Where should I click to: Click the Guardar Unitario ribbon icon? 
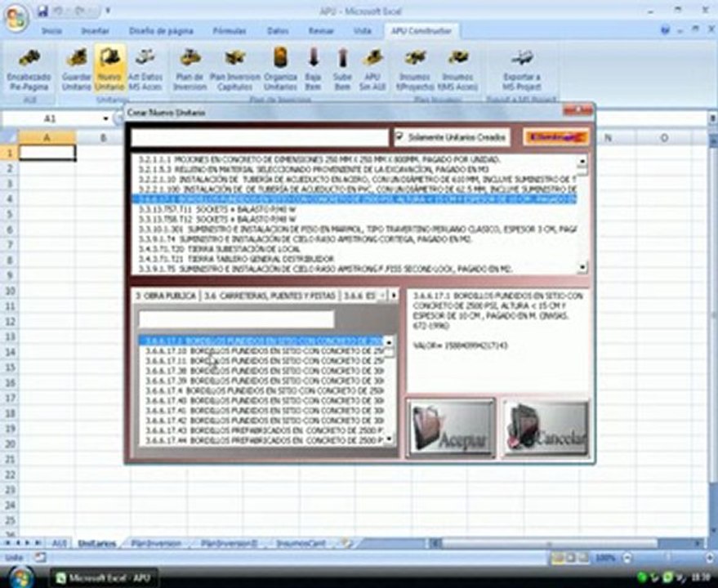tap(77, 69)
